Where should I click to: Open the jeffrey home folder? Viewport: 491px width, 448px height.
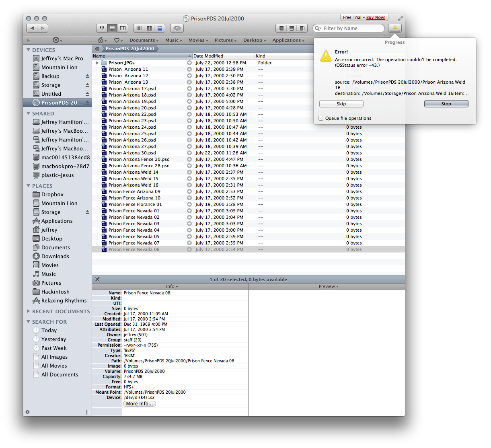(x=58, y=230)
